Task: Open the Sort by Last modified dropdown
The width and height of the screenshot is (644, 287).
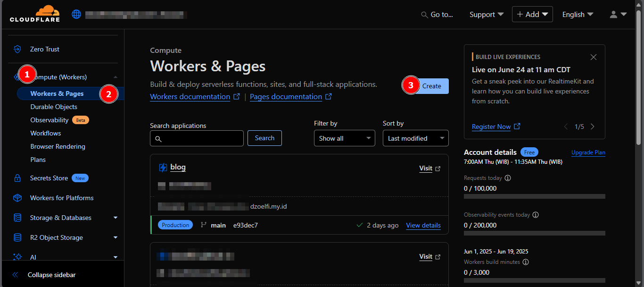Action: tap(415, 138)
